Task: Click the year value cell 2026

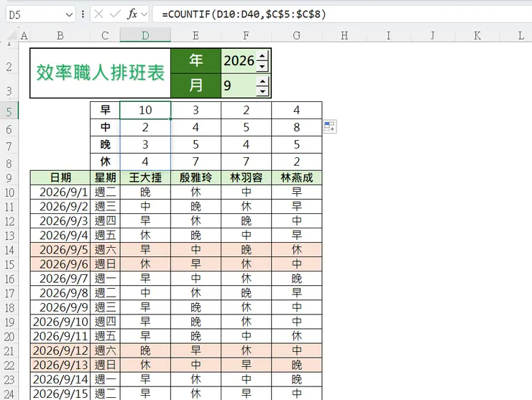Action: (239, 60)
